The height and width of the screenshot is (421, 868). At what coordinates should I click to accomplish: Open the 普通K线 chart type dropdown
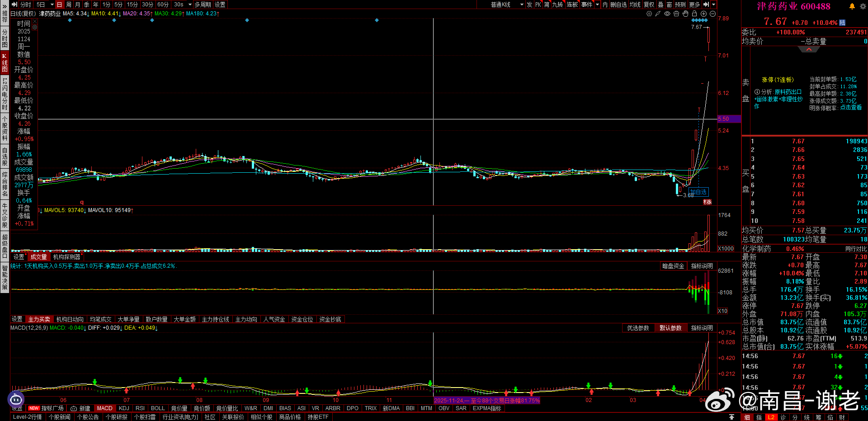tap(507, 5)
